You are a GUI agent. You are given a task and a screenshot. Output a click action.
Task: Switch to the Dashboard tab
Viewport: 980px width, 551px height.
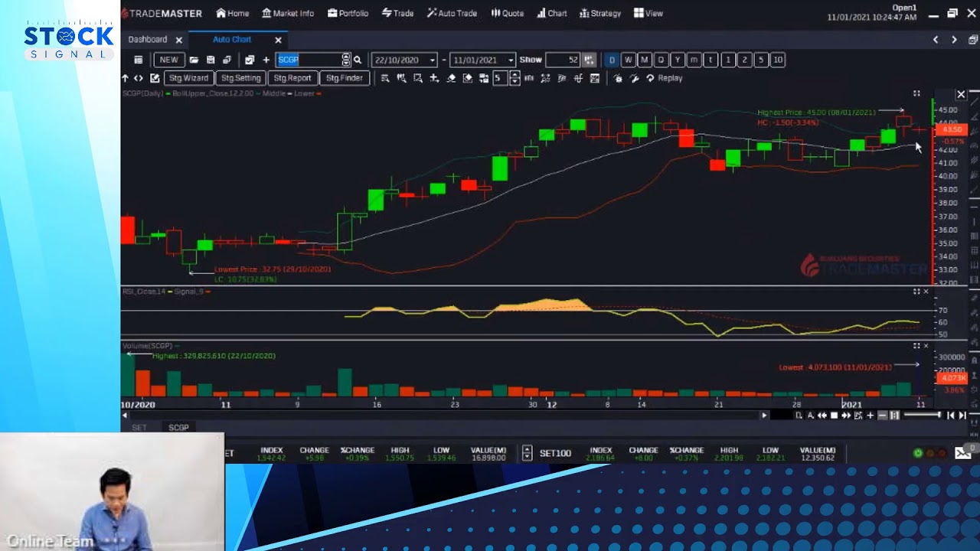[148, 40]
